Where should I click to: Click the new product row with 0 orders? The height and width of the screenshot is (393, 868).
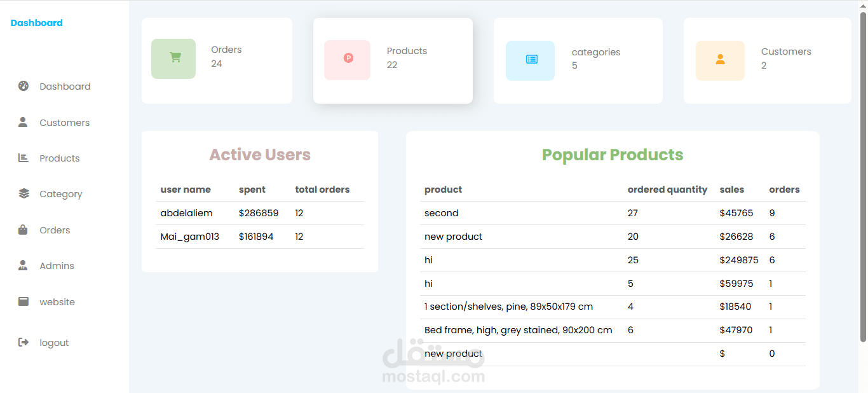pyautogui.click(x=453, y=354)
